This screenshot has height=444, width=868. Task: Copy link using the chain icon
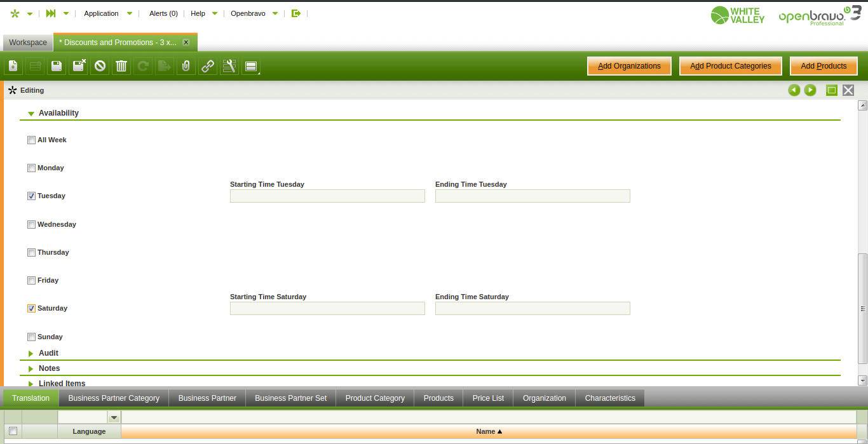tap(207, 66)
